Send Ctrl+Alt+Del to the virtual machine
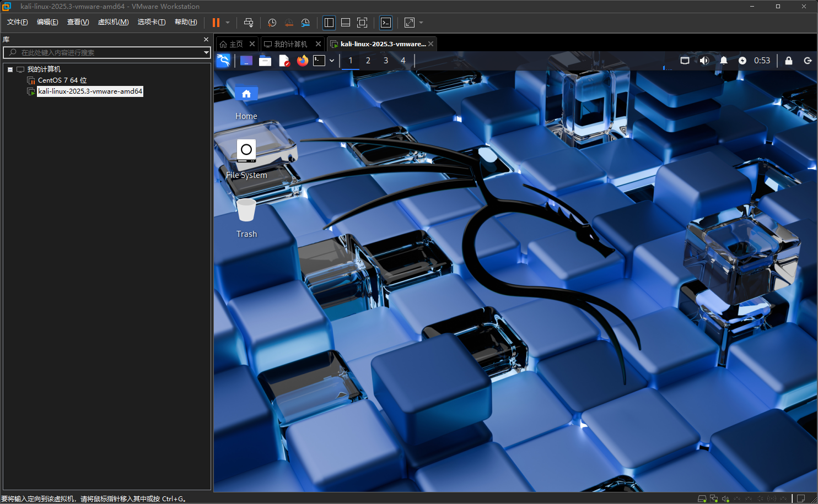818x504 pixels. (249, 23)
